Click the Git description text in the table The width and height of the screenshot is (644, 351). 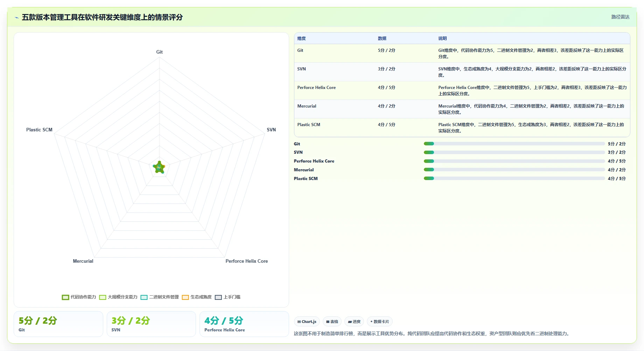point(531,54)
